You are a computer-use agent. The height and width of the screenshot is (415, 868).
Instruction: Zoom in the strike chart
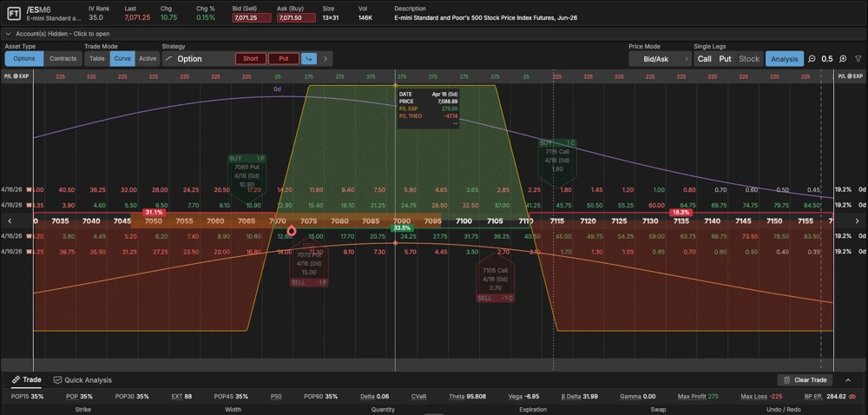coord(843,59)
